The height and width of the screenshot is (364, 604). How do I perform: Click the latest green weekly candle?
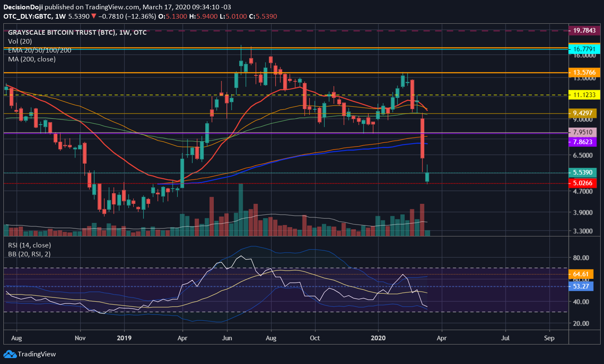[x=427, y=177]
